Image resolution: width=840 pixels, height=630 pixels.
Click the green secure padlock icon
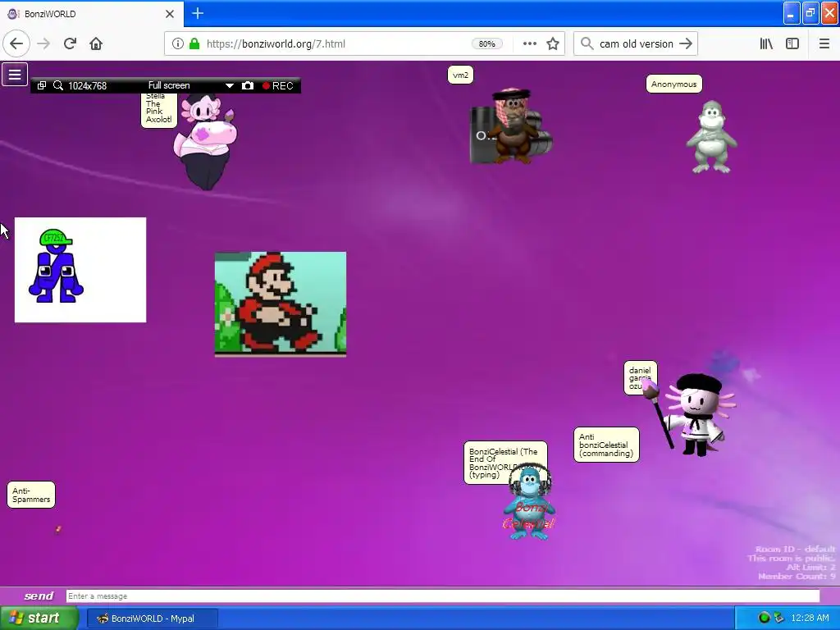(194, 44)
